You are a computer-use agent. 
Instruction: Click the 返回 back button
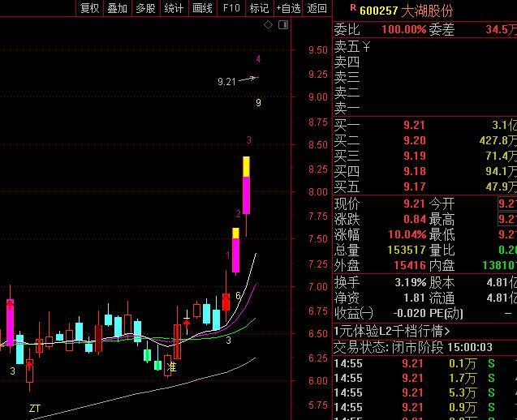(317, 8)
